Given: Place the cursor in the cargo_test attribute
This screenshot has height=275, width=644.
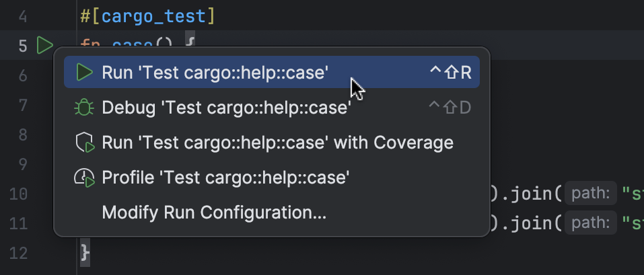Looking at the screenshot, I should coord(148,17).
